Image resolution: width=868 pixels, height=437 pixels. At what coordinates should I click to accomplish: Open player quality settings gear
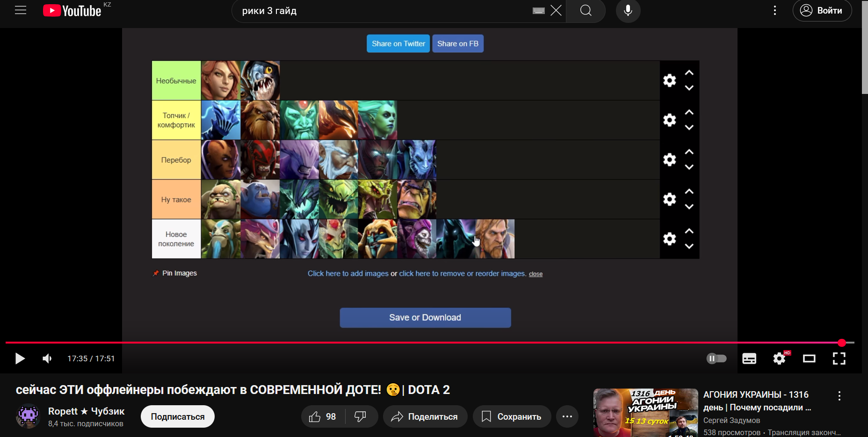(779, 358)
